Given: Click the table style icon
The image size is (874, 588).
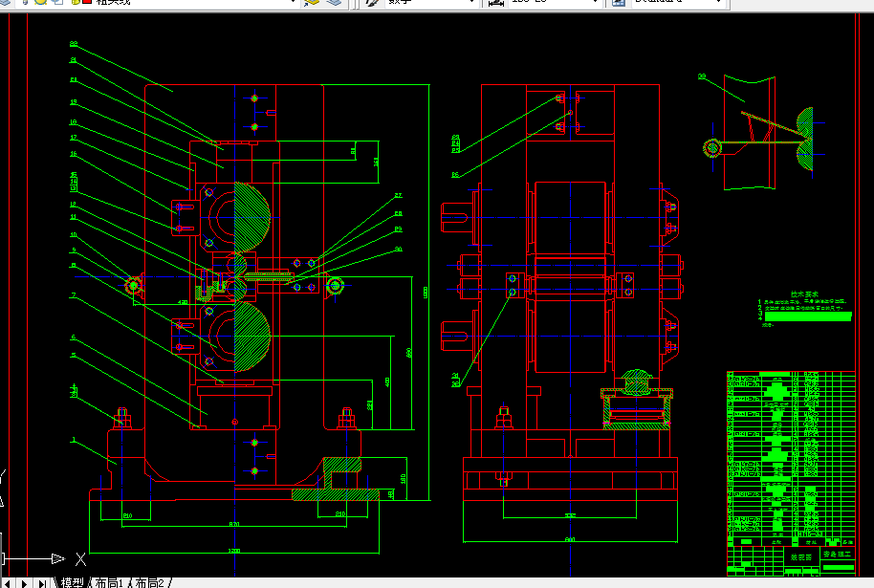Looking at the screenshot, I should pyautogui.click(x=618, y=2).
